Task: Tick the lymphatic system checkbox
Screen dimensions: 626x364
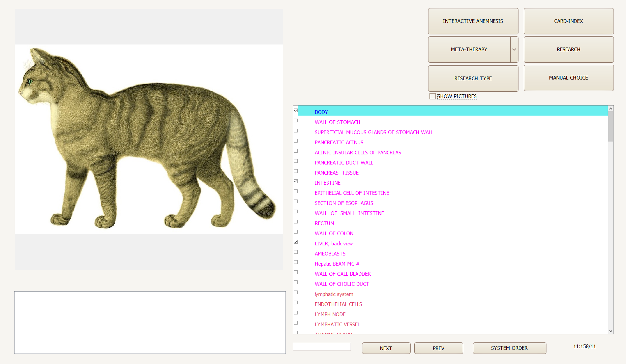Action: [x=296, y=293]
